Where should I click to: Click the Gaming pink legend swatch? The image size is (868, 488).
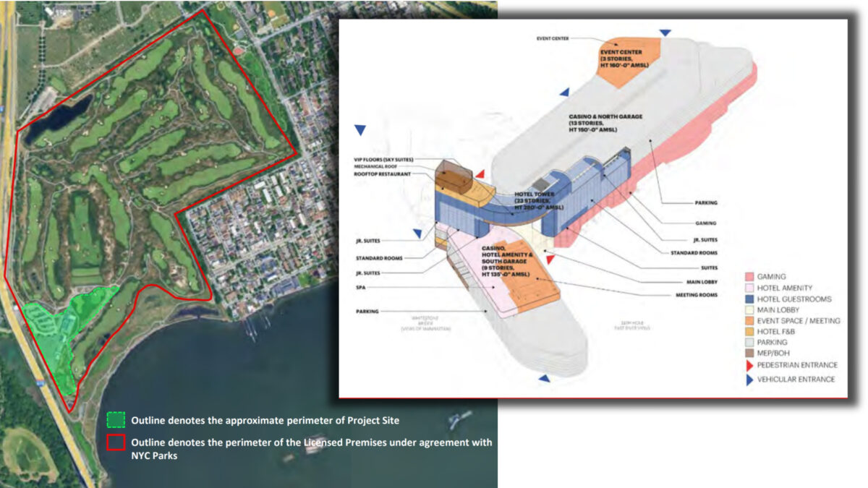[x=749, y=277]
